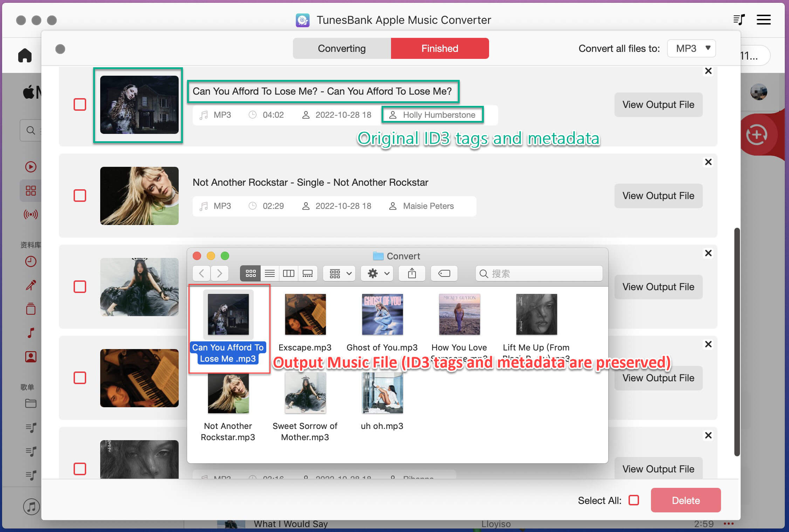The image size is (789, 532).
Task: Open Artists microphone icon in sidebar
Action: pyautogui.click(x=31, y=285)
